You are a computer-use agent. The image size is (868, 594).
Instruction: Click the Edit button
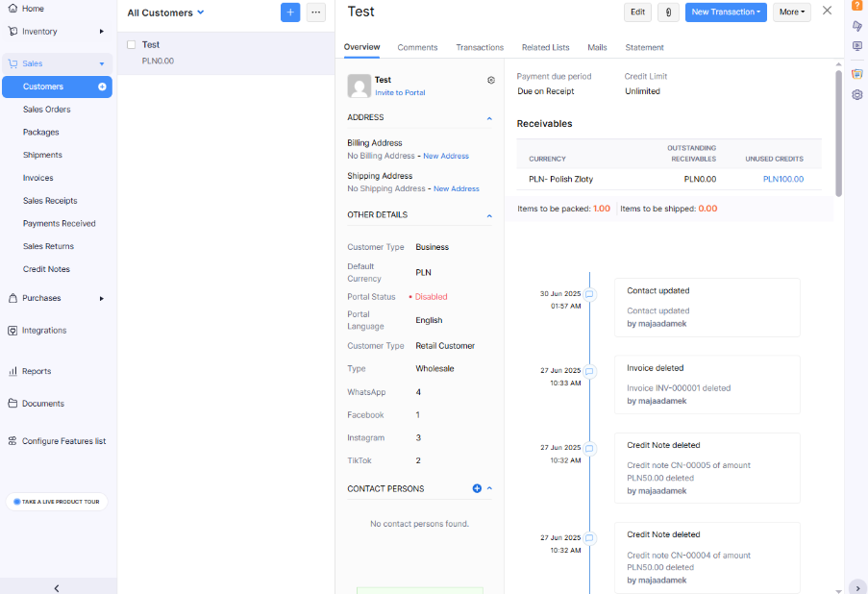coord(637,12)
